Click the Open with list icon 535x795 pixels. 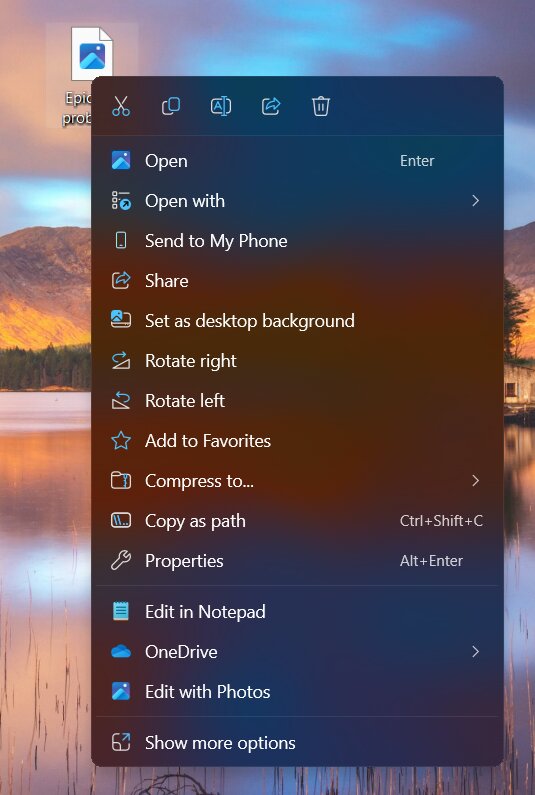point(121,201)
